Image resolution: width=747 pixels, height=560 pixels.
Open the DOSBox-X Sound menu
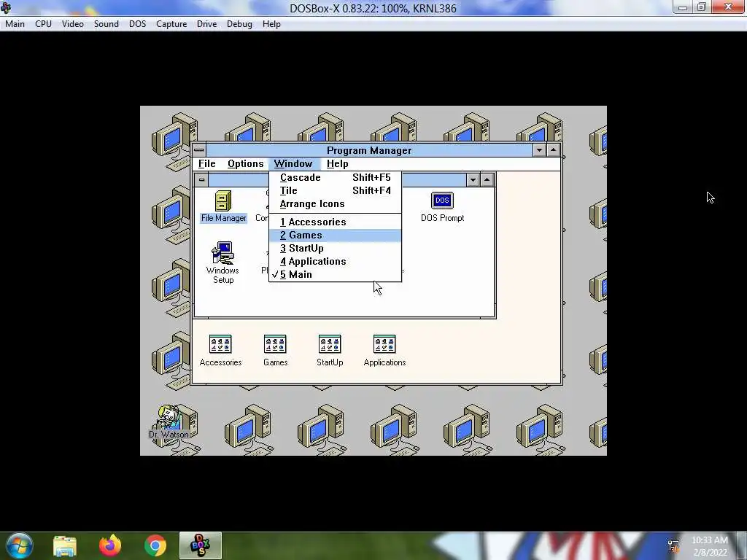point(107,24)
